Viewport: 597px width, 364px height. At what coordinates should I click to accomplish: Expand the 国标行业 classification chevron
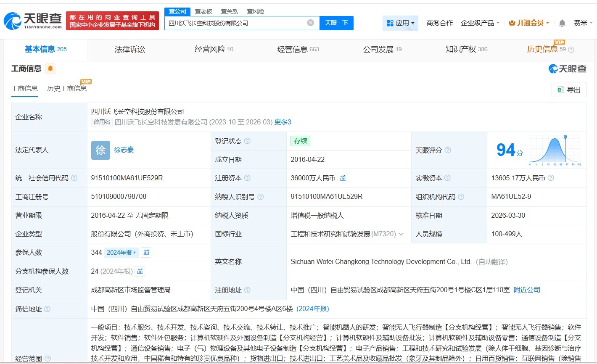tap(401, 234)
